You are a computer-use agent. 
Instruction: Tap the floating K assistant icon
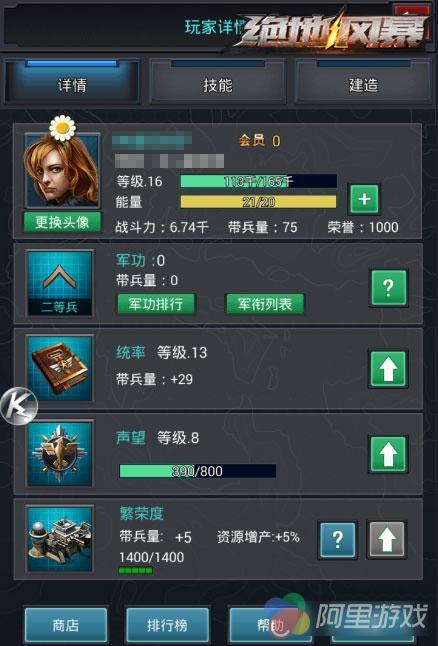(19, 406)
